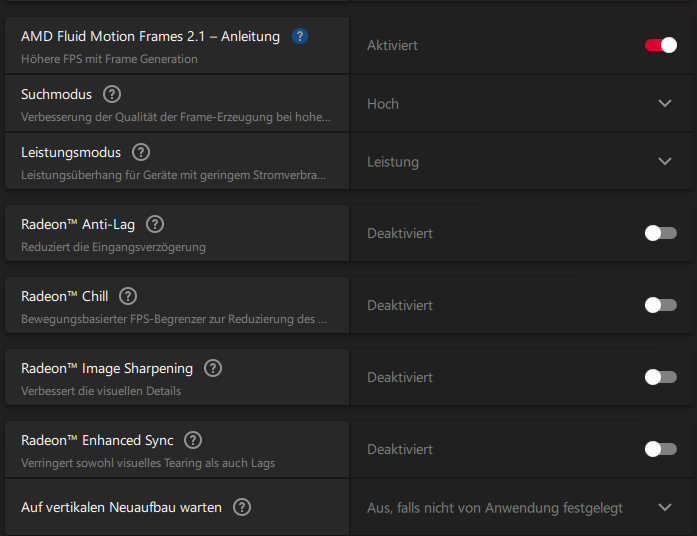Select 'Verbesserung der Qualität der Frame-Erzeugung' description

click(176, 117)
